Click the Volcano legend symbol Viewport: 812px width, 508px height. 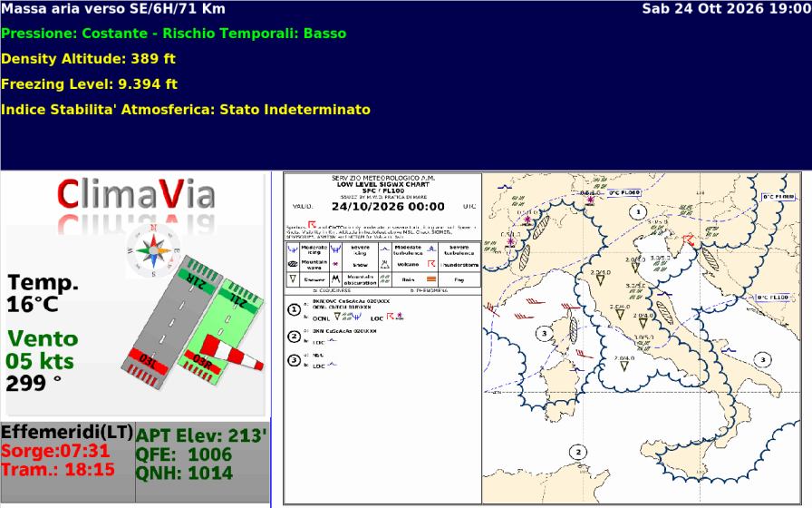point(385,264)
